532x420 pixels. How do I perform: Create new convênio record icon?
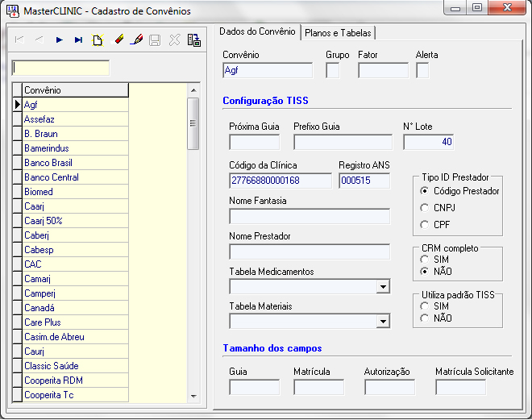point(98,40)
